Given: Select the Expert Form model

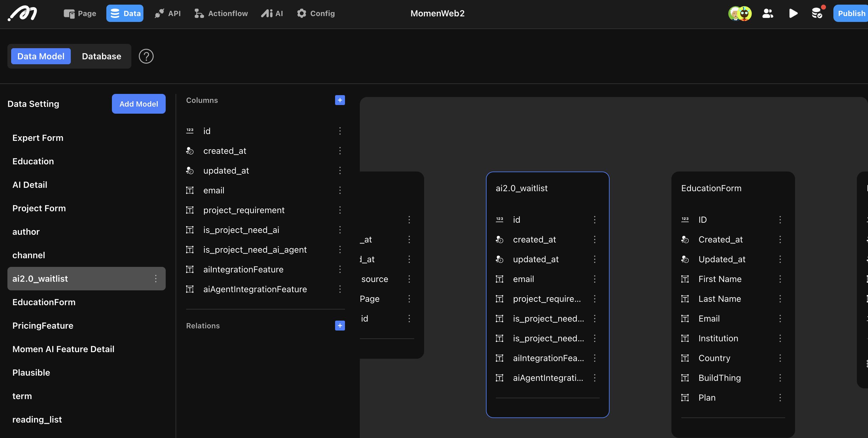Looking at the screenshot, I should pos(86,138).
